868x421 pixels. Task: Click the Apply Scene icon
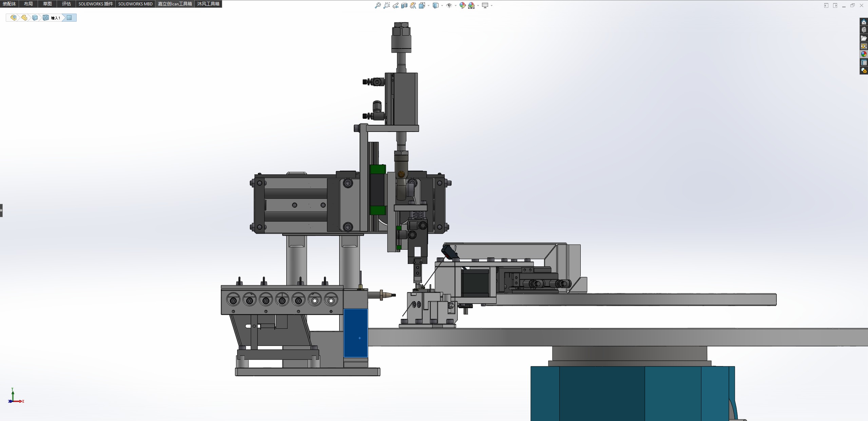point(471,5)
